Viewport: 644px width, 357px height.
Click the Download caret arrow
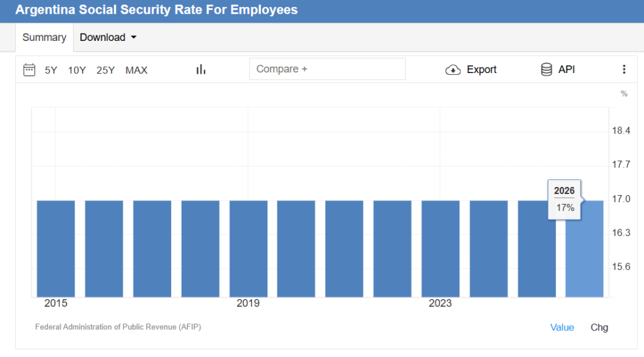133,38
